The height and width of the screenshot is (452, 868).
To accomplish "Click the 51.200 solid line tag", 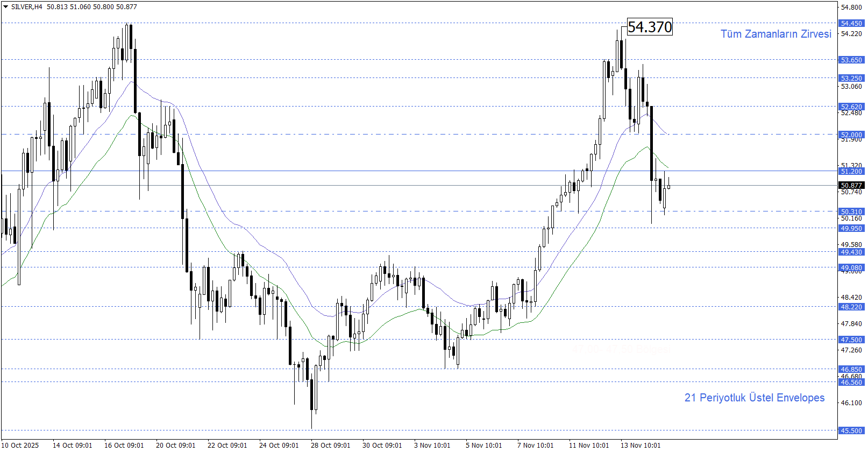I will [851, 172].
